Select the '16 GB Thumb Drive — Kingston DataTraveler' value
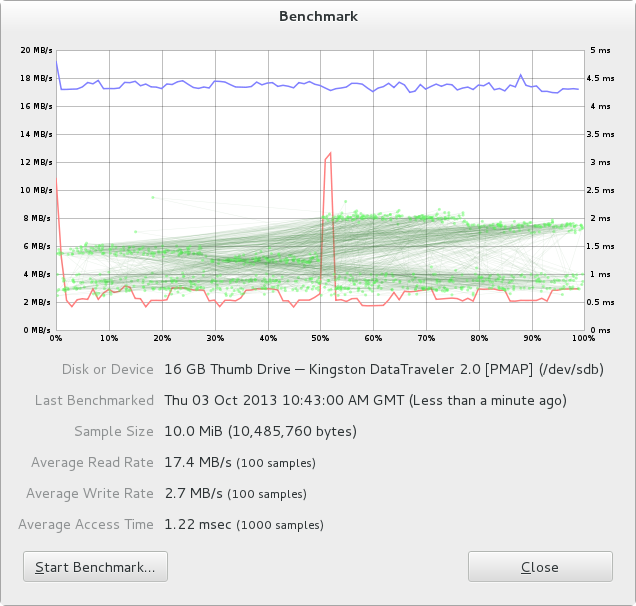This screenshot has height=606, width=636. tap(309, 369)
